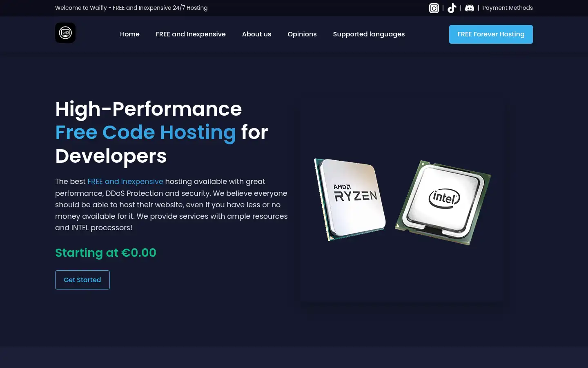Click the Intel processor image
The height and width of the screenshot is (368, 588).
pyautogui.click(x=443, y=202)
